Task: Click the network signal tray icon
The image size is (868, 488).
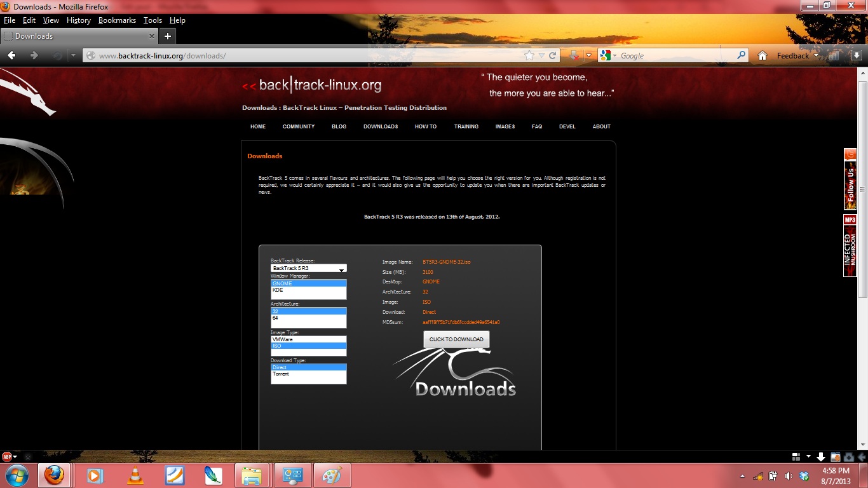Action: click(758, 476)
